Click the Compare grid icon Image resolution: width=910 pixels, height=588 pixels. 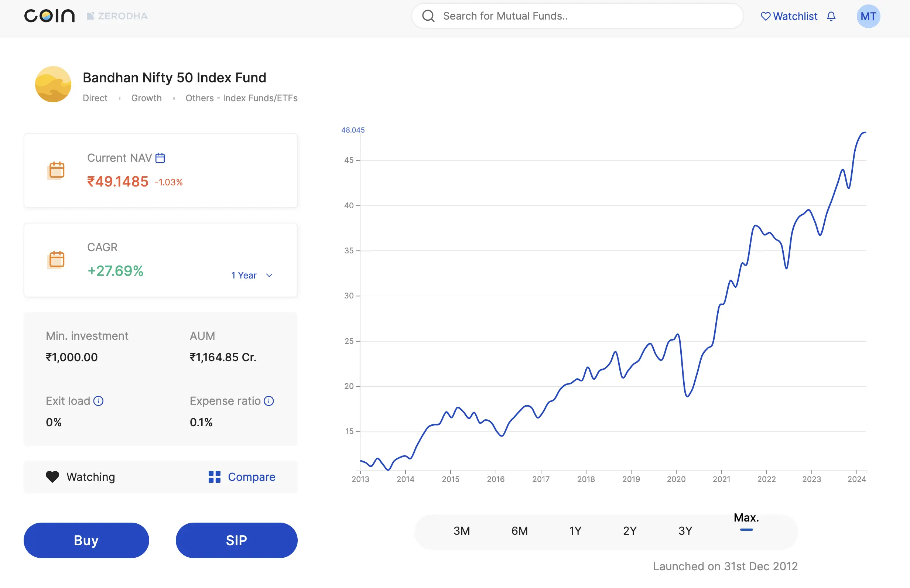point(215,476)
